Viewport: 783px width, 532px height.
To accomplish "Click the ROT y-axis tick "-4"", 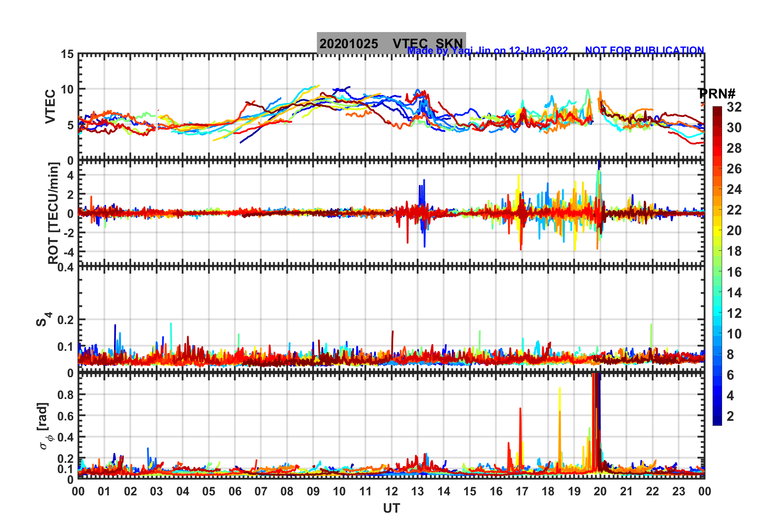I will click(68, 252).
